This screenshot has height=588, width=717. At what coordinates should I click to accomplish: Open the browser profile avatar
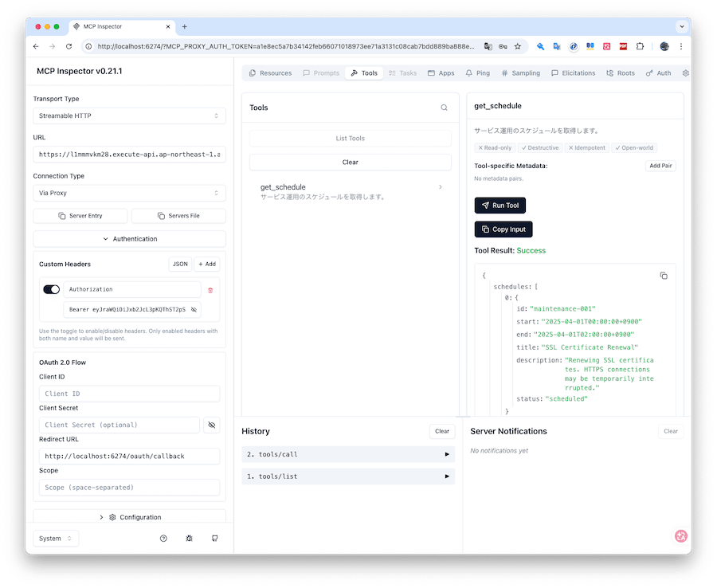[664, 46]
